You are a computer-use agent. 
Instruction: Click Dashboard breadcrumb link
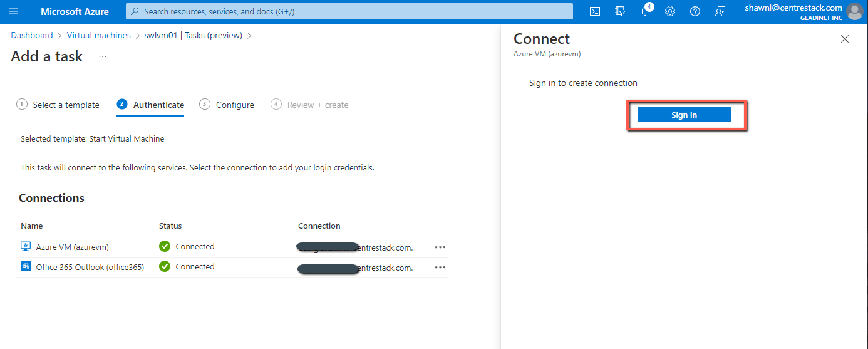[x=32, y=36]
